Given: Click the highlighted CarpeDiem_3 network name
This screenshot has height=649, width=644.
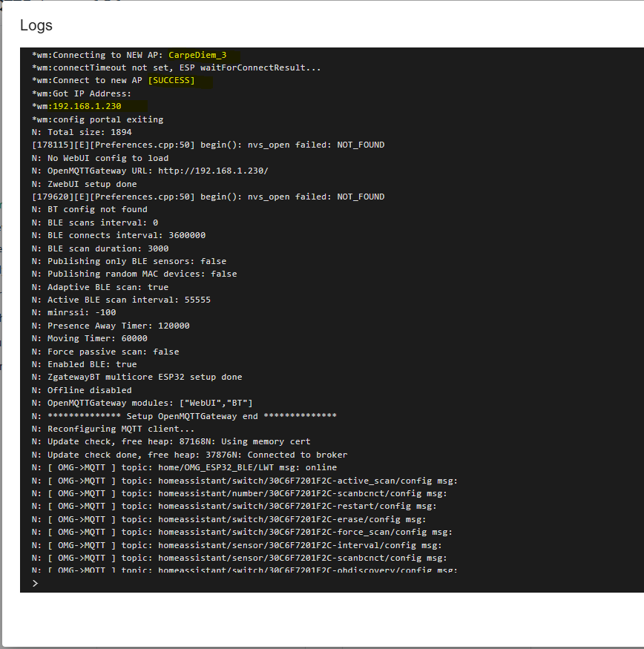Looking at the screenshot, I should click(x=197, y=55).
